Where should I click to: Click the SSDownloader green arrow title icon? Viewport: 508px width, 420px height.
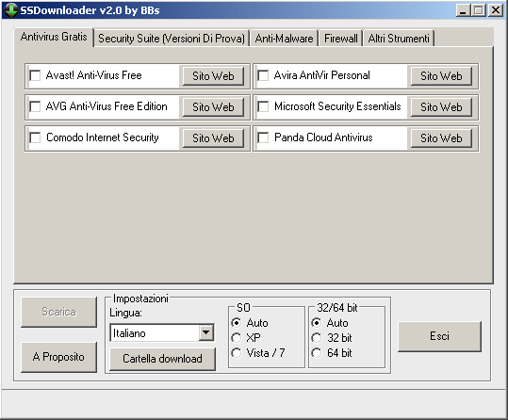(10, 10)
